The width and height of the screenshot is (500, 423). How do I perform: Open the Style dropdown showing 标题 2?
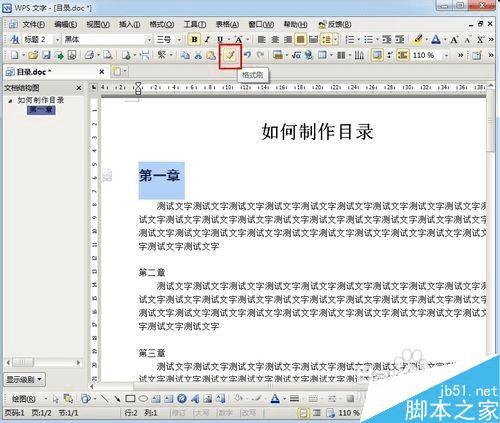tap(57, 40)
